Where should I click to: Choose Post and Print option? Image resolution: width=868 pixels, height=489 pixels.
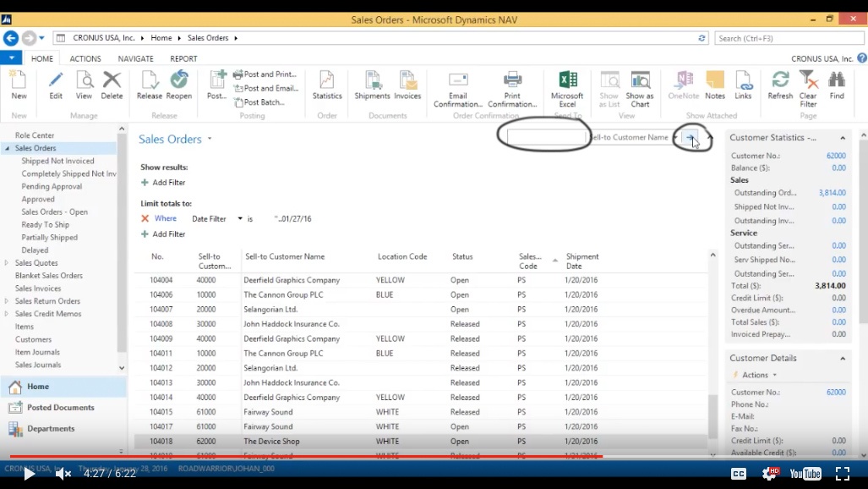265,74
